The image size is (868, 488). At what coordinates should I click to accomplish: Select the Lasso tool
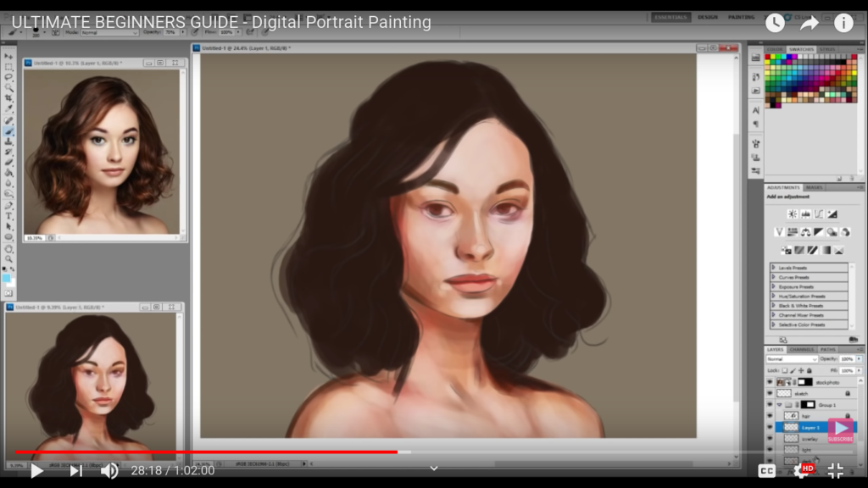[8, 77]
